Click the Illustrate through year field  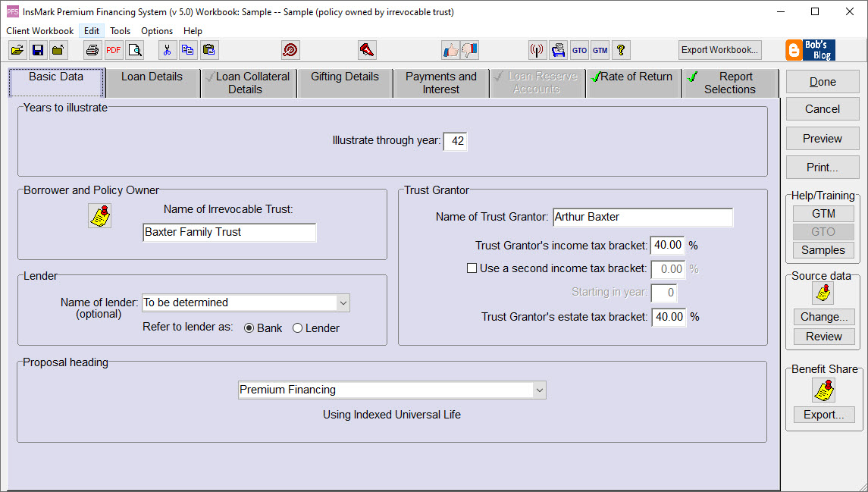click(x=455, y=141)
